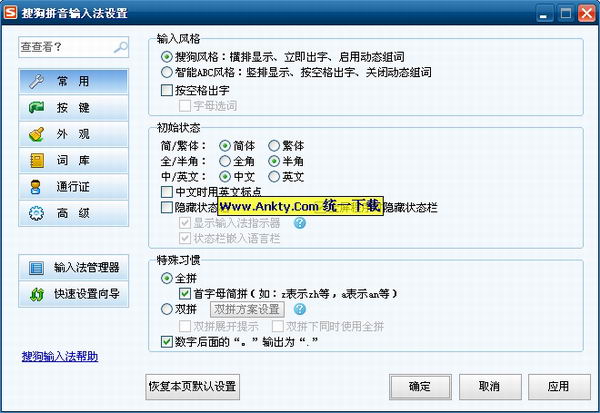Select the 搜狗风格 radio button

pos(166,57)
